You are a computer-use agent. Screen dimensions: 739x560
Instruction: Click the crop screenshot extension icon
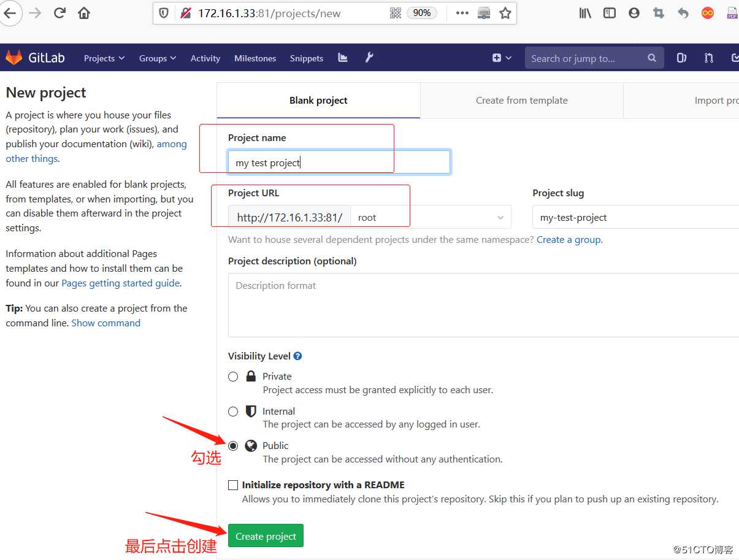point(659,13)
